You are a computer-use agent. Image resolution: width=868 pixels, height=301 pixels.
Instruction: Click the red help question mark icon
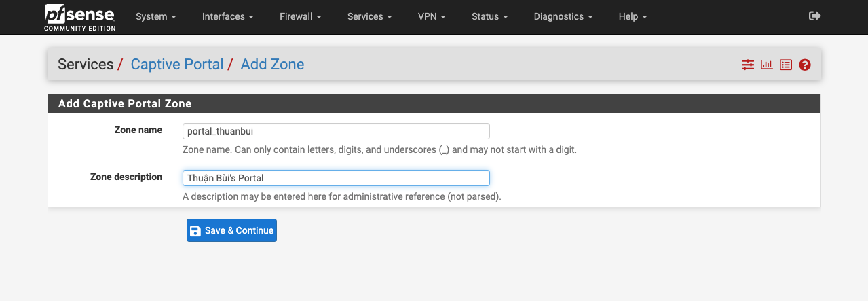tap(805, 65)
